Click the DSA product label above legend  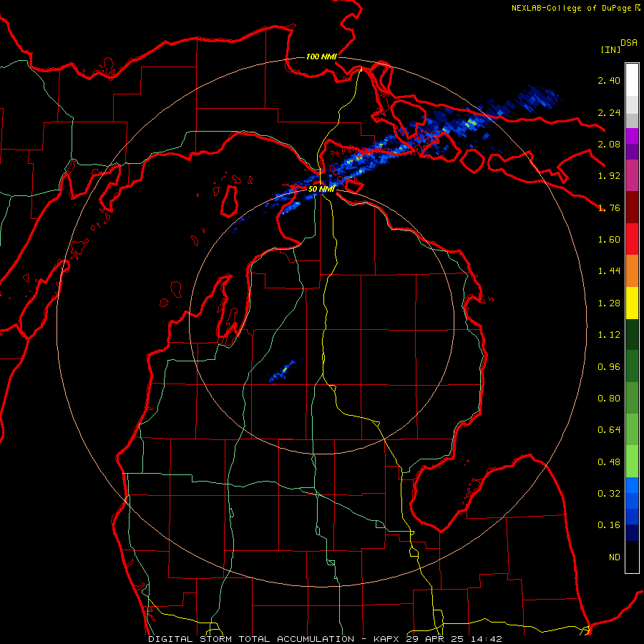click(x=629, y=43)
